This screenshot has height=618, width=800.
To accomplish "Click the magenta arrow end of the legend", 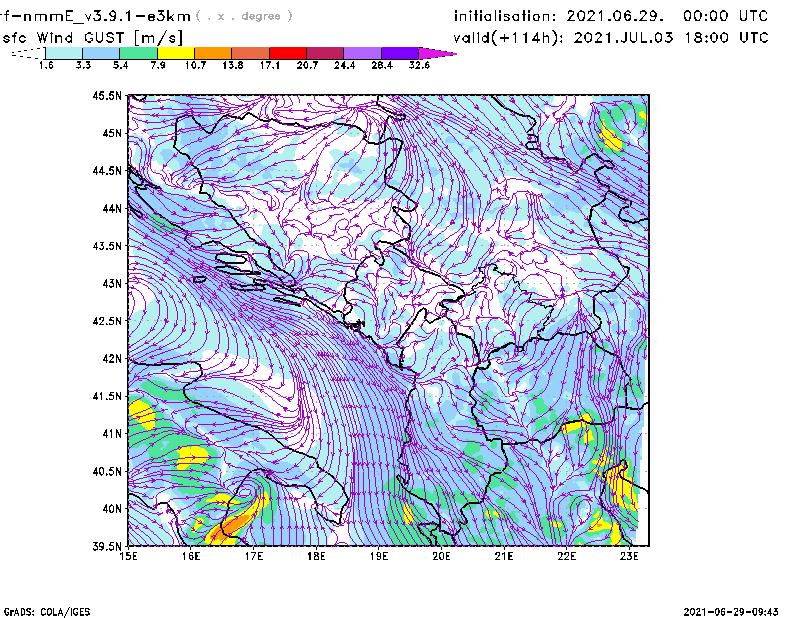I will click(x=437, y=53).
